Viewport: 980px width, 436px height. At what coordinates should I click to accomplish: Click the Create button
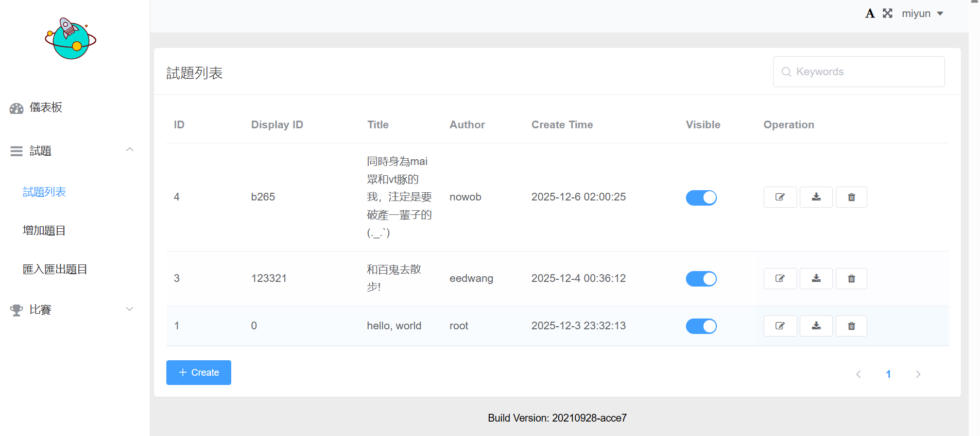(x=198, y=373)
